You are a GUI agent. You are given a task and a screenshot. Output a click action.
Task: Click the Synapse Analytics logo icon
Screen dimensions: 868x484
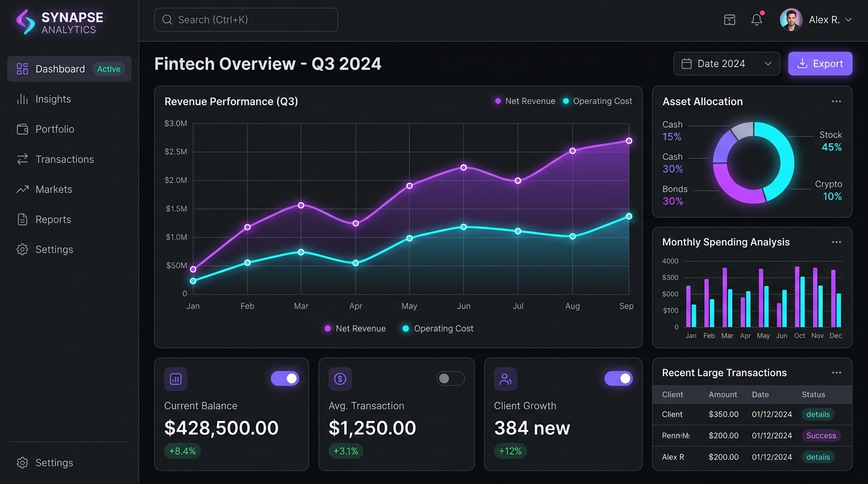(x=25, y=21)
